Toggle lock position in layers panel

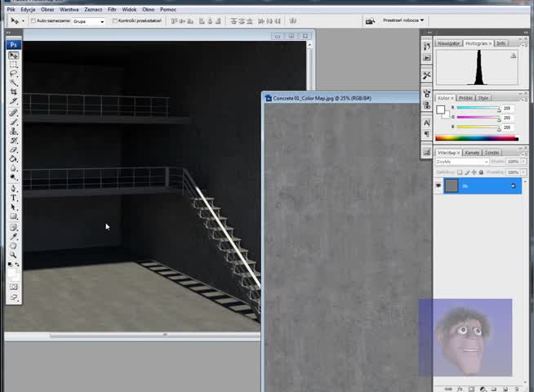click(x=474, y=172)
